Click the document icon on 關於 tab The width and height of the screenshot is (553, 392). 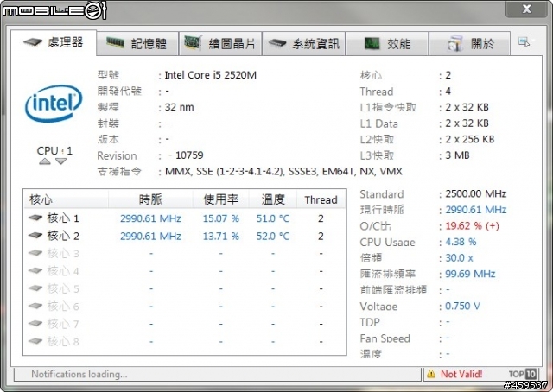tap(455, 43)
